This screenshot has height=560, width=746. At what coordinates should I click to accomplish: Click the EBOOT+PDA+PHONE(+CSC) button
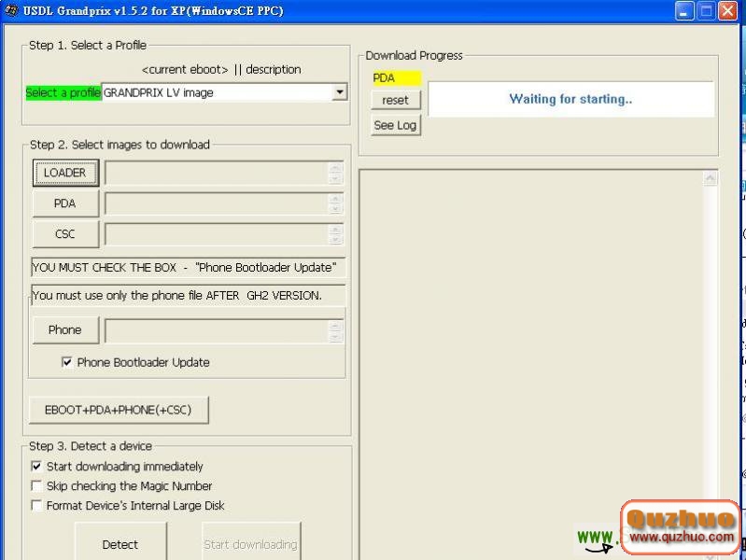(119, 410)
